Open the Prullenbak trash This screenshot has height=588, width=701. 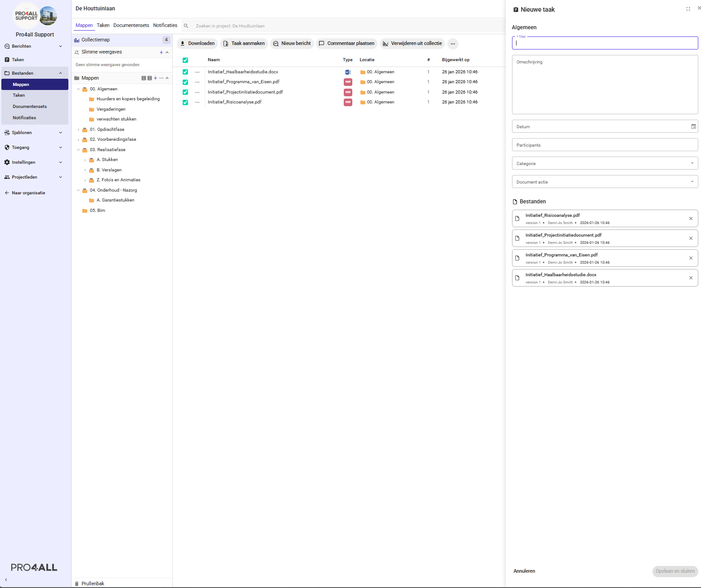point(93,584)
